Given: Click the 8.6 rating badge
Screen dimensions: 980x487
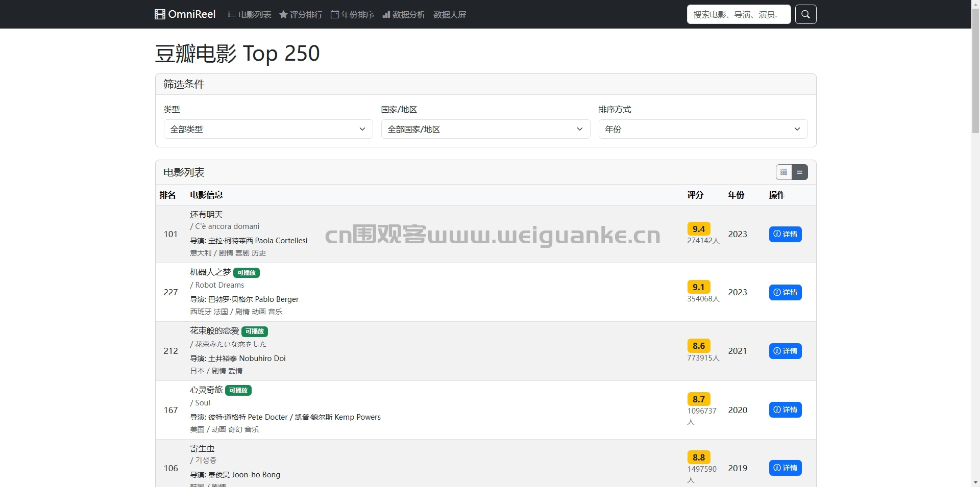Looking at the screenshot, I should (x=699, y=346).
